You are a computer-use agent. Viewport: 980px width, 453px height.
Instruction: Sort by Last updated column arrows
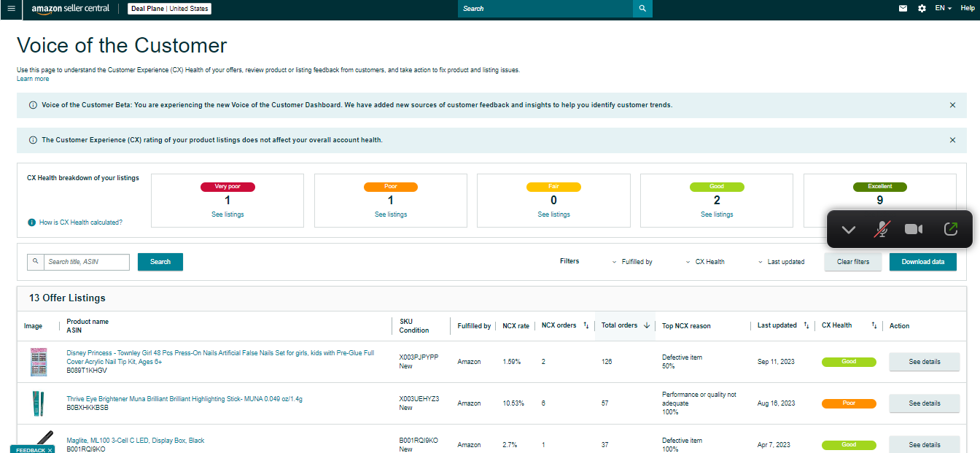click(x=806, y=326)
